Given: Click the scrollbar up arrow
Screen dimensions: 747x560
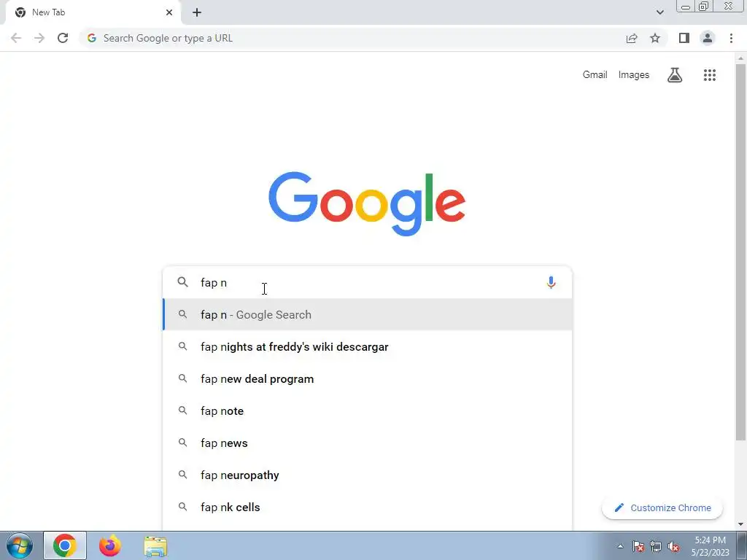Looking at the screenshot, I should pos(740,58).
